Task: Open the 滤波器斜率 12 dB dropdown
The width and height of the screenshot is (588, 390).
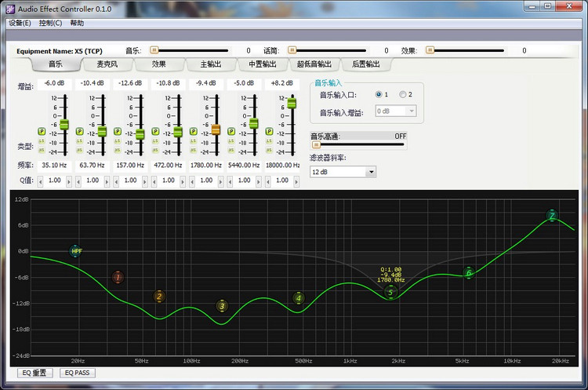Action: tap(372, 172)
